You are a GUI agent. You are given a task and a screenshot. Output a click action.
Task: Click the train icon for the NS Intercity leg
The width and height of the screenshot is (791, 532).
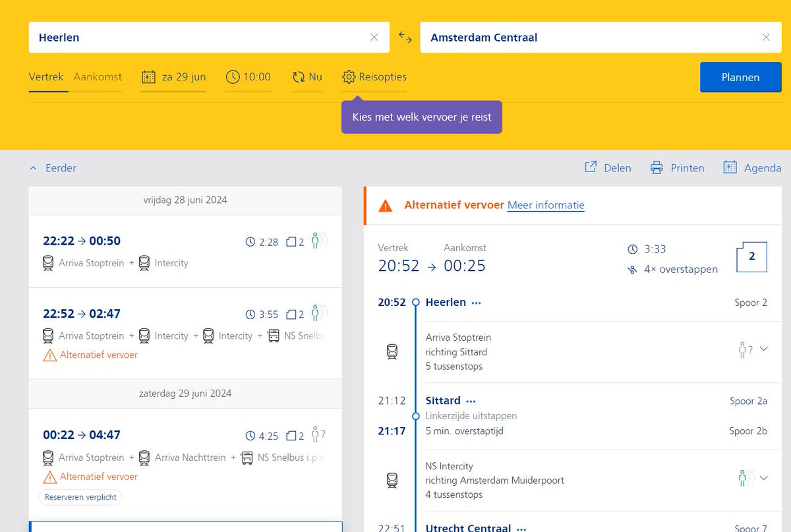pyautogui.click(x=392, y=481)
